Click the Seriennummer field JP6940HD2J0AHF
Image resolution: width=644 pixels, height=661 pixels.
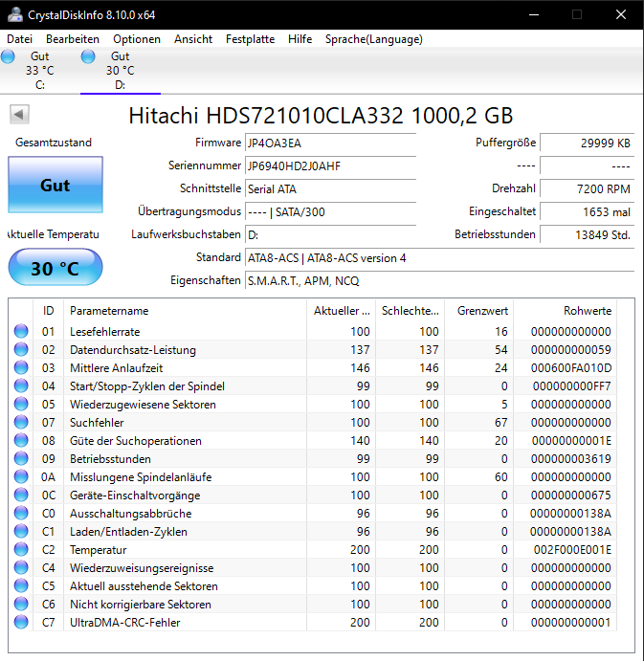pyautogui.click(x=331, y=166)
